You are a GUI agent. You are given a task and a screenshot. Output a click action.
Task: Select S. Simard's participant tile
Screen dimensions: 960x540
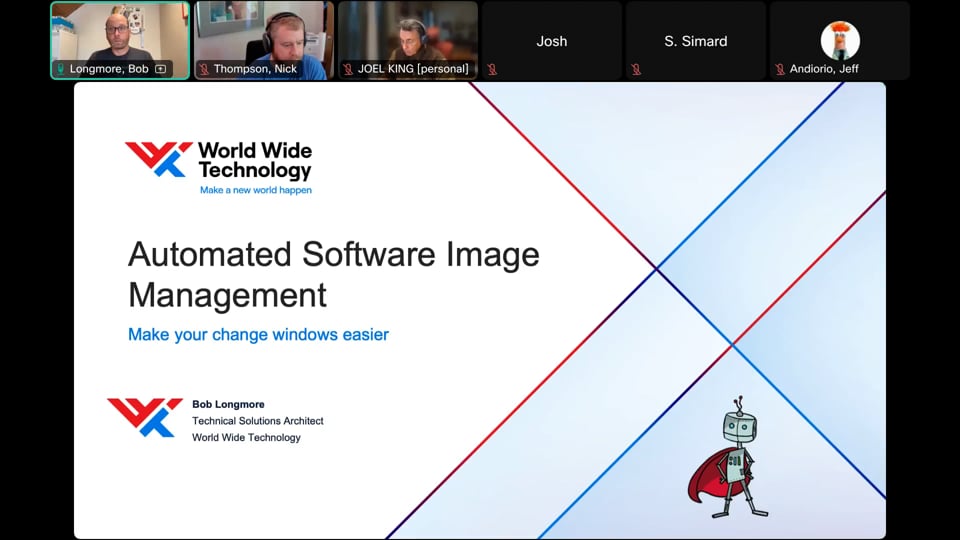(x=696, y=40)
